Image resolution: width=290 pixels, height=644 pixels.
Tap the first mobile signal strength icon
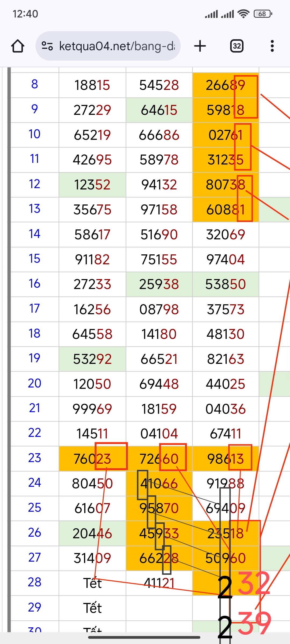pos(211,14)
